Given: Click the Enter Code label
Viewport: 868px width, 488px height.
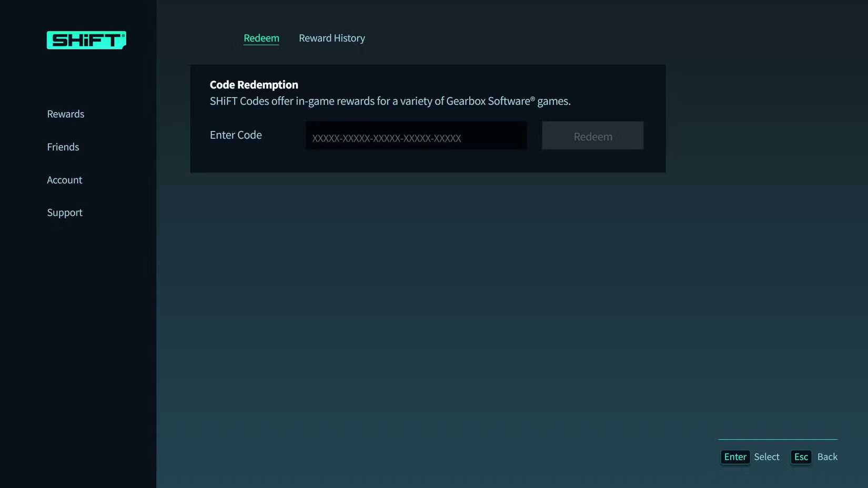Looking at the screenshot, I should click(236, 135).
